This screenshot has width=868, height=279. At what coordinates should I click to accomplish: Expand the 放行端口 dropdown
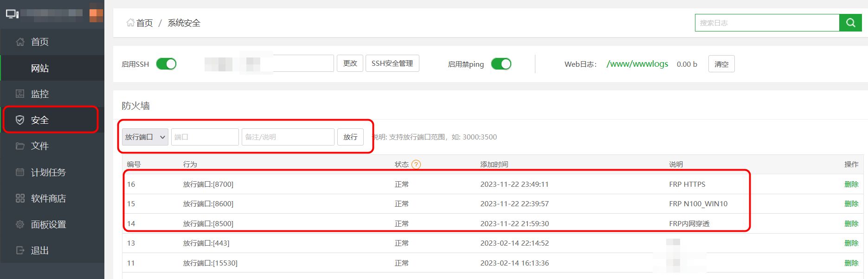[145, 137]
